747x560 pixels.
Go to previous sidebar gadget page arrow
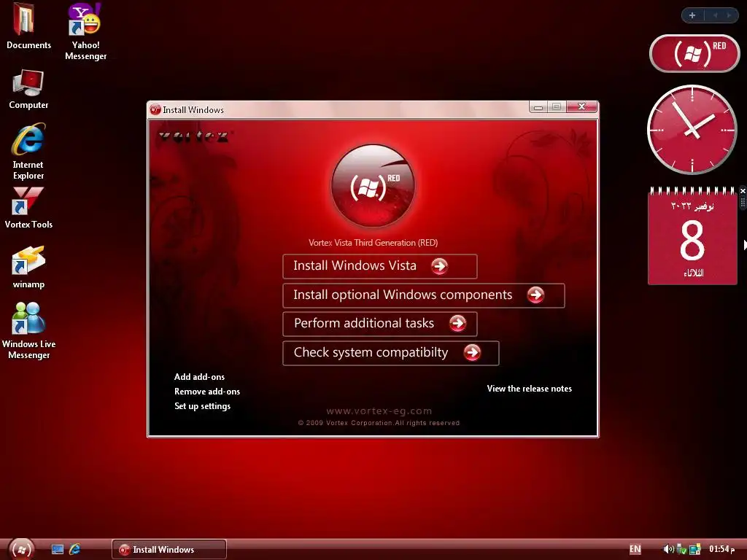click(x=715, y=15)
